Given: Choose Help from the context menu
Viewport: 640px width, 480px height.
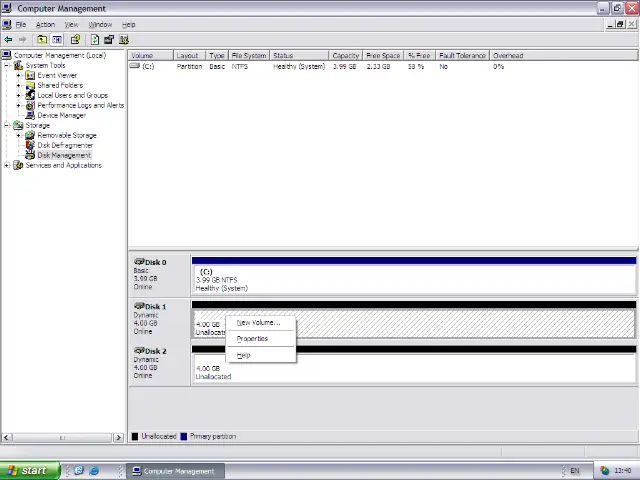Looking at the screenshot, I should point(261,355).
